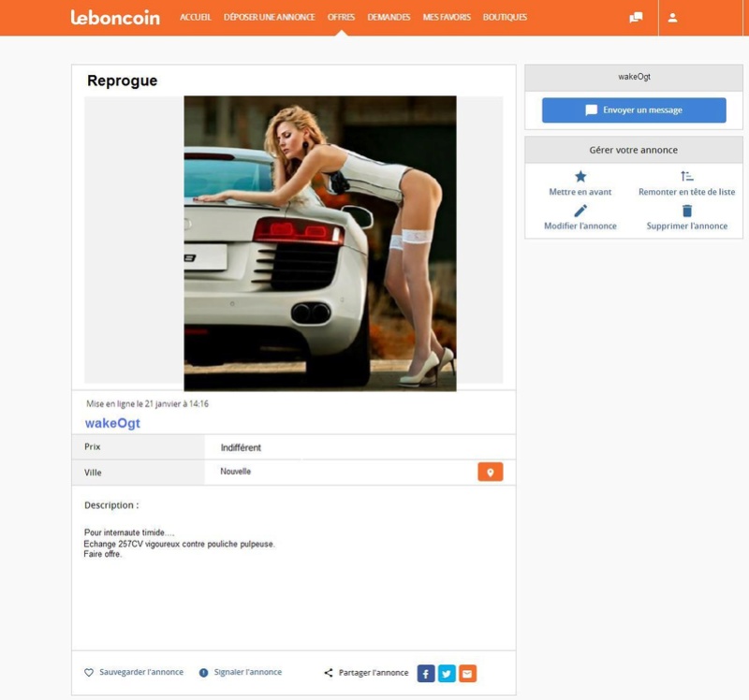
Task: Open Mes Favoris from the top bar
Action: coord(447,17)
